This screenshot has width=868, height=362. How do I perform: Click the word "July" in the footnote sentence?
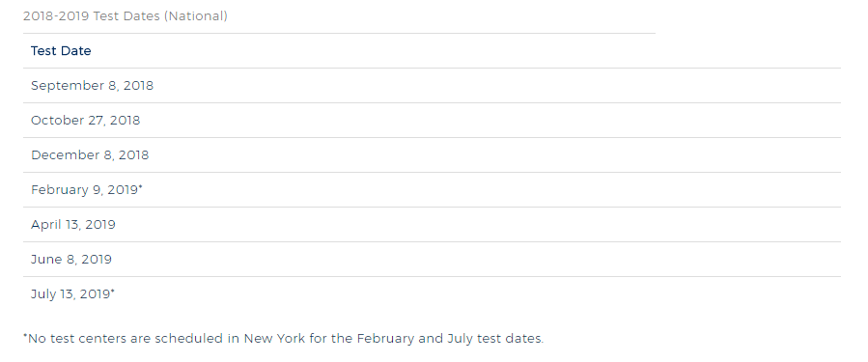pyautogui.click(x=460, y=338)
